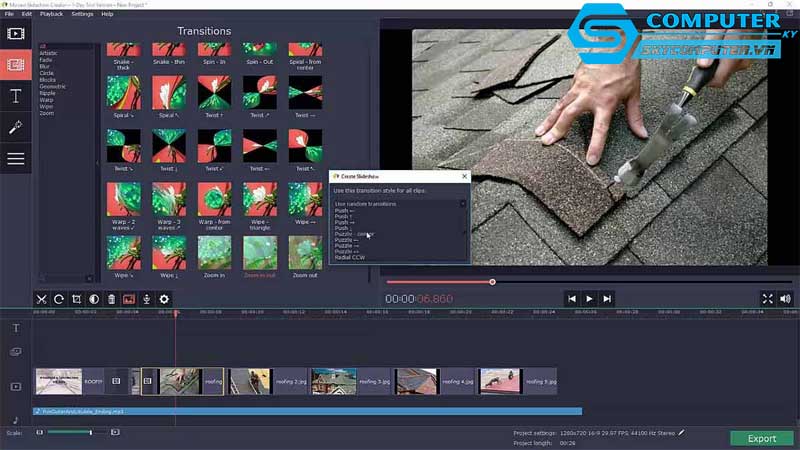Click the green Export button
The height and width of the screenshot is (450, 800).
tap(761, 438)
